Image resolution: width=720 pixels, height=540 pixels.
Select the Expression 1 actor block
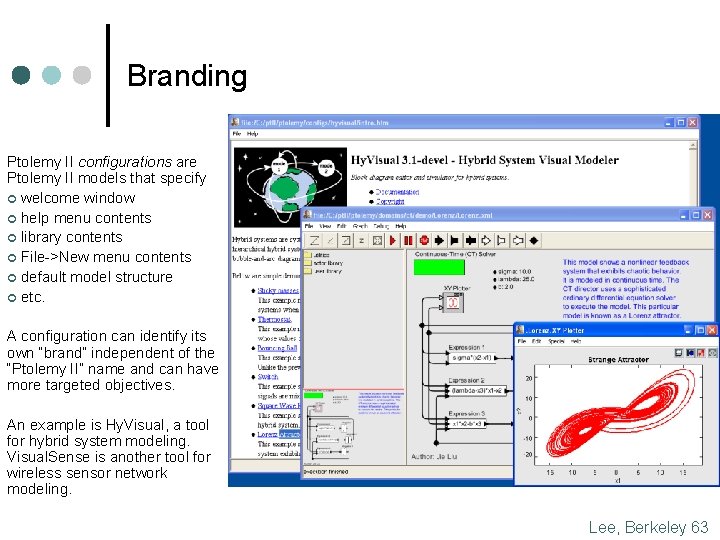[x=472, y=357]
